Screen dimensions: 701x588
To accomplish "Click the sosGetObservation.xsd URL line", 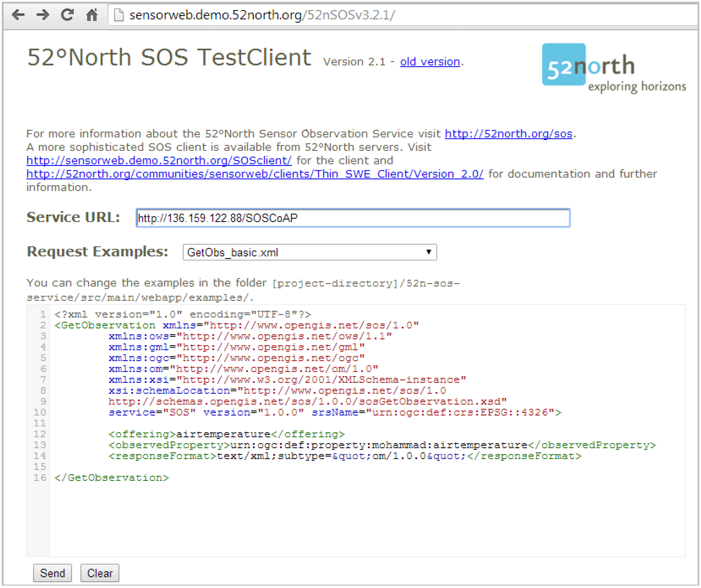I will click(x=308, y=401).
